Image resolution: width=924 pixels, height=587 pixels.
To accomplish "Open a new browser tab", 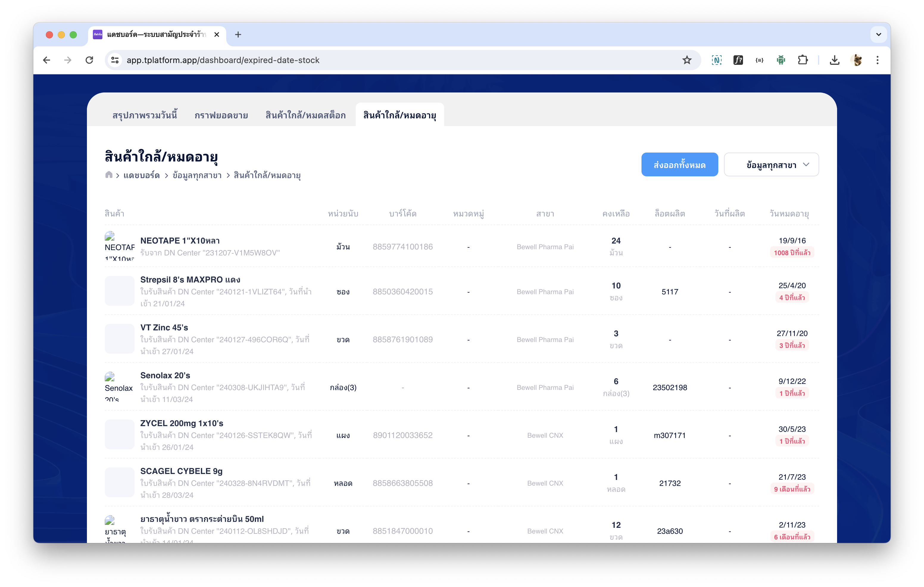I will tap(238, 34).
